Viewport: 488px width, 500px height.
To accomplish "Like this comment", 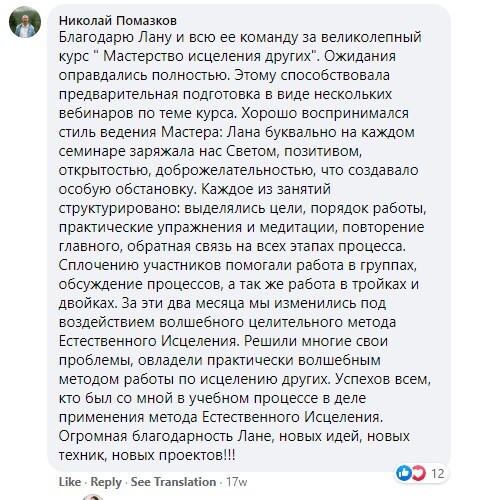I will click(x=70, y=482).
